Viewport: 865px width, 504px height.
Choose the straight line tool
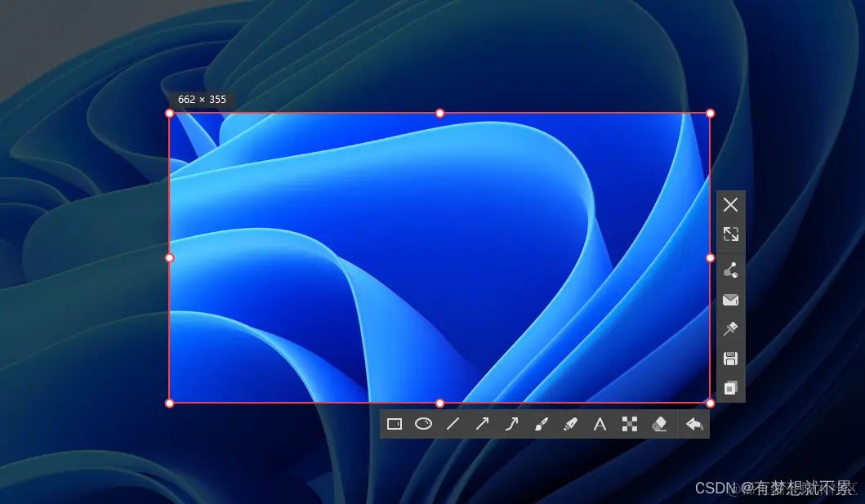453,423
